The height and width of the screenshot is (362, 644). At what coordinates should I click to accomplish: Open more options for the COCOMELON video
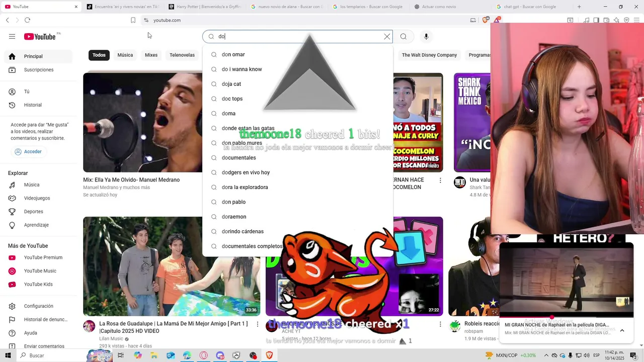point(440,180)
